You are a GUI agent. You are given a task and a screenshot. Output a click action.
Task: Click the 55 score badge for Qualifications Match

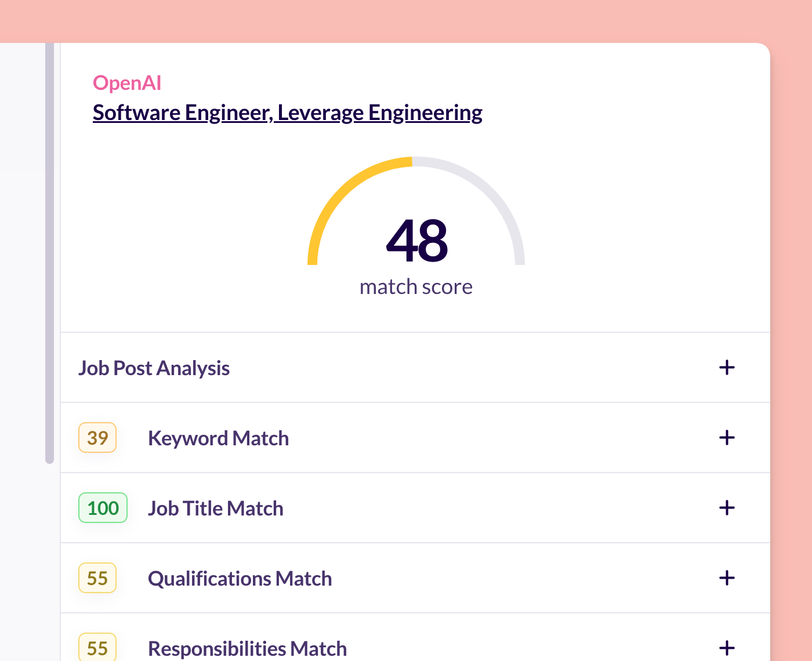pyautogui.click(x=97, y=578)
